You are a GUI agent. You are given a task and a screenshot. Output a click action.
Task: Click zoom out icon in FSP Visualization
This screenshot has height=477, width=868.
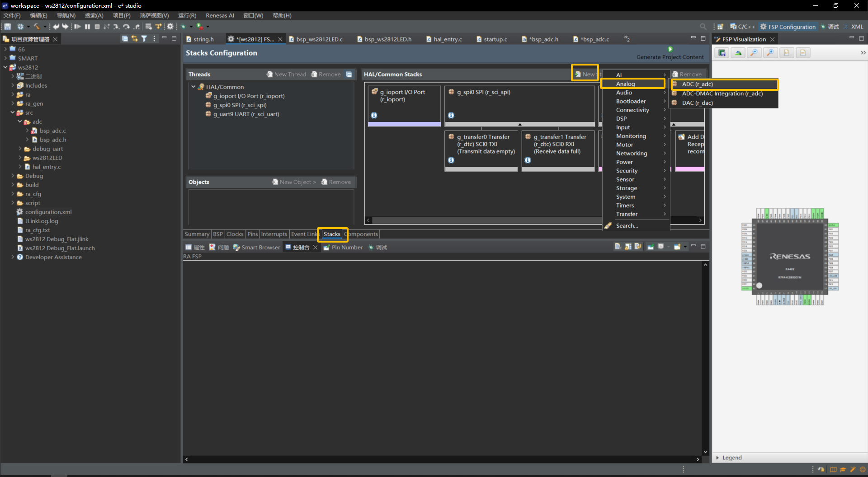(754, 53)
